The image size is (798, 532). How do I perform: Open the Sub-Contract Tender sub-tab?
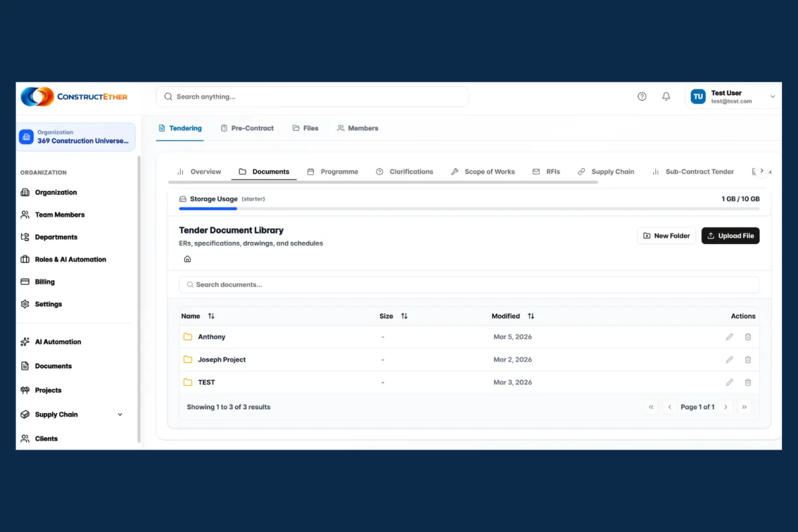point(692,172)
